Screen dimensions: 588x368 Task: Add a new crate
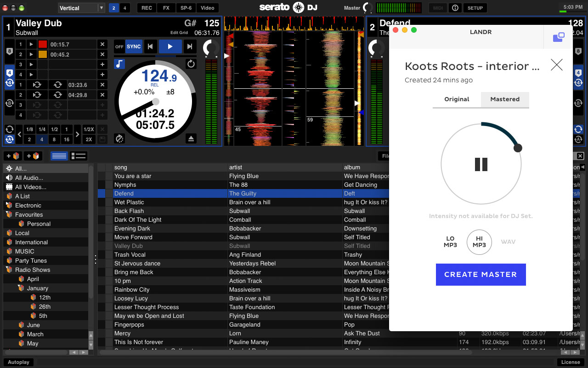[x=12, y=156]
